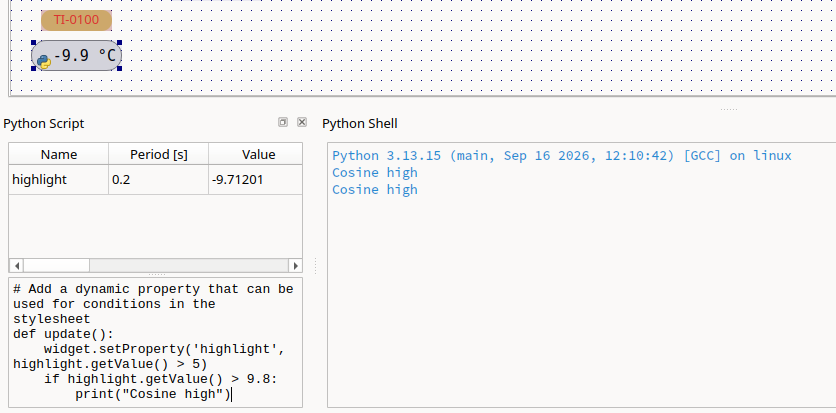Image resolution: width=836 pixels, height=413 pixels.
Task: Undock the Python Script panel with float button
Action: (x=283, y=122)
